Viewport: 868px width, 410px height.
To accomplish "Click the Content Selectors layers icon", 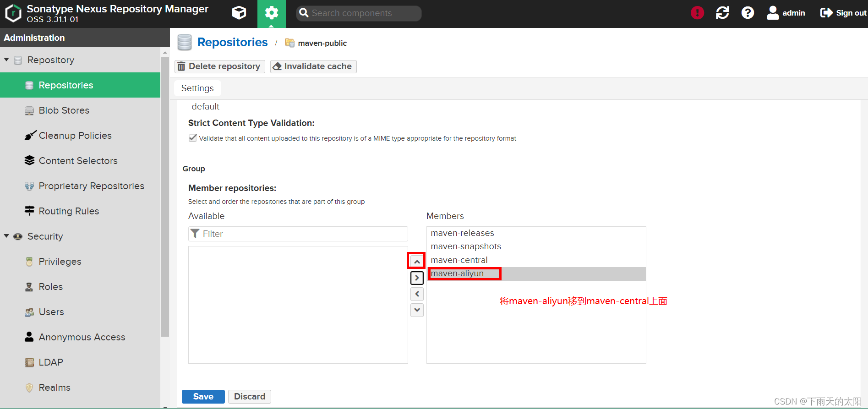I will (29, 160).
